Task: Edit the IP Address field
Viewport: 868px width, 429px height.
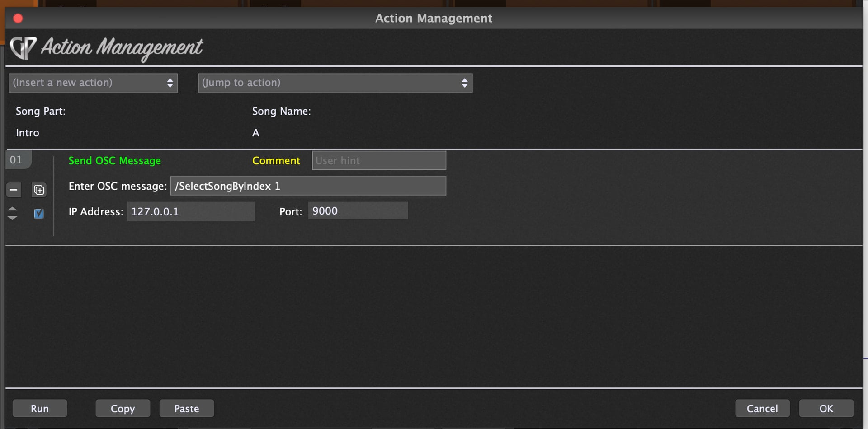Action: coord(190,211)
